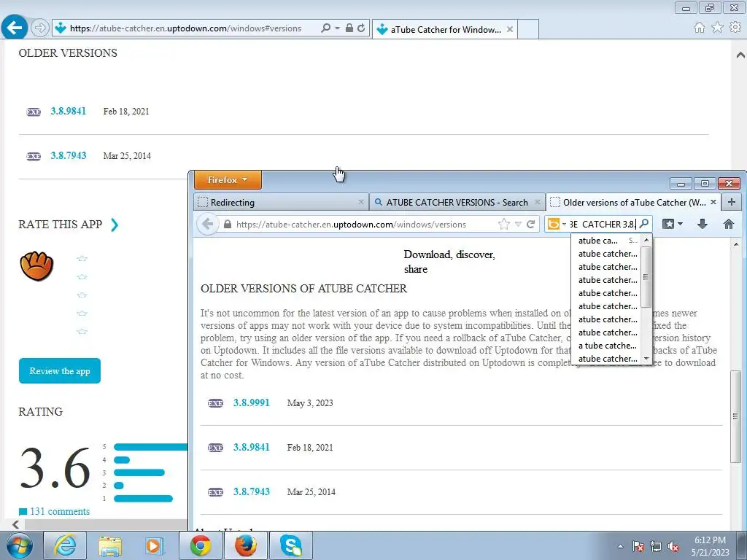Switch to Redirecting tab in Firefox
The height and width of the screenshot is (560, 747).
(282, 203)
